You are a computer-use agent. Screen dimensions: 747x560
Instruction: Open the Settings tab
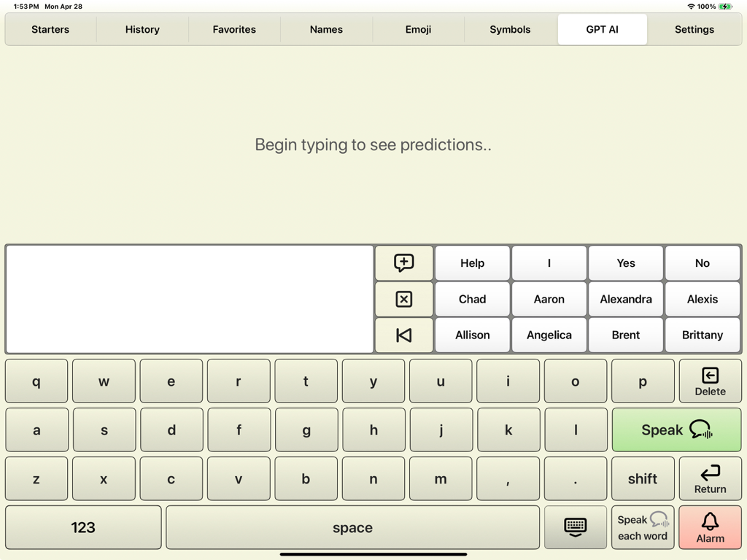coord(694,29)
